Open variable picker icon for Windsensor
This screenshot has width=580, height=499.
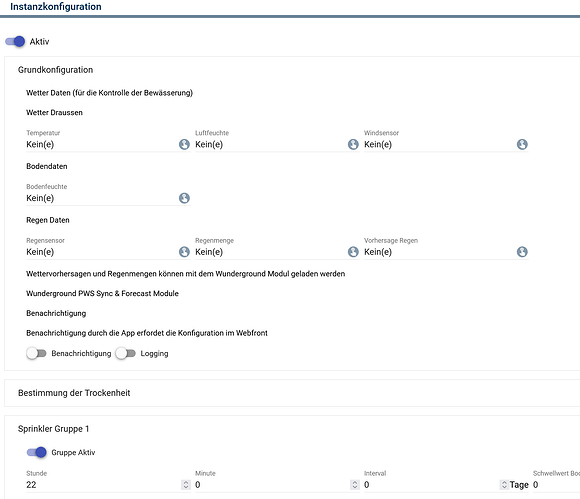tap(522, 144)
